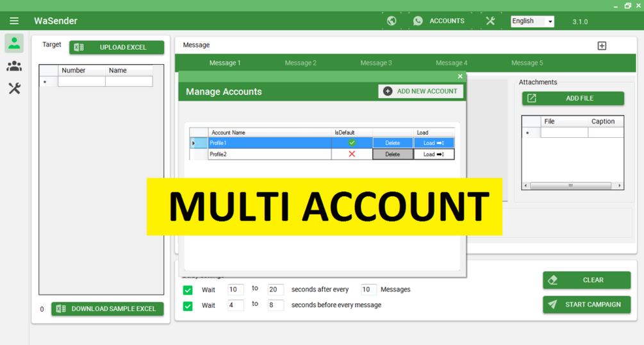Open ACCOUNTS from the top bar
The height and width of the screenshot is (345, 644).
(447, 21)
